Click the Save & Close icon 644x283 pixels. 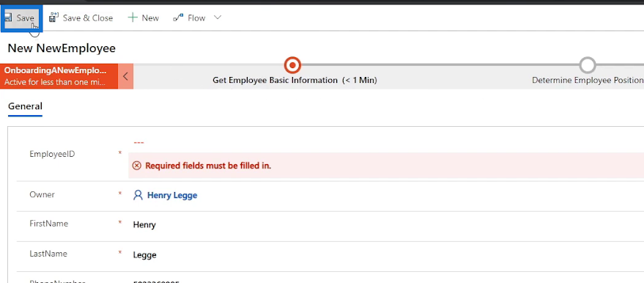[53, 18]
